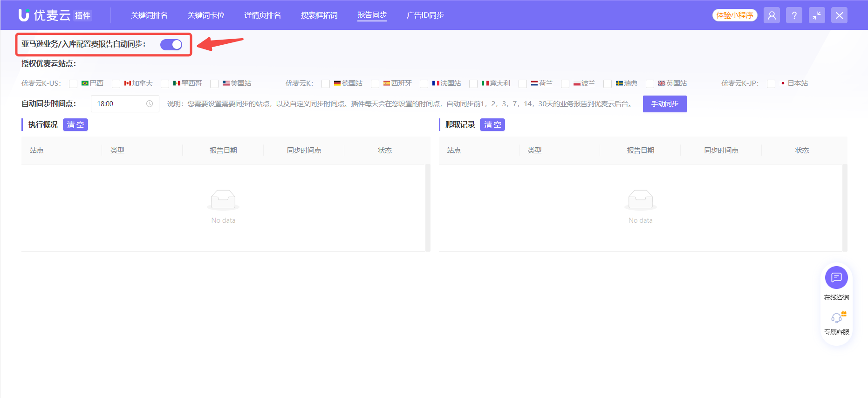The image size is (868, 398).
Task: Check the 德国站 site checkbox
Action: [x=326, y=84]
